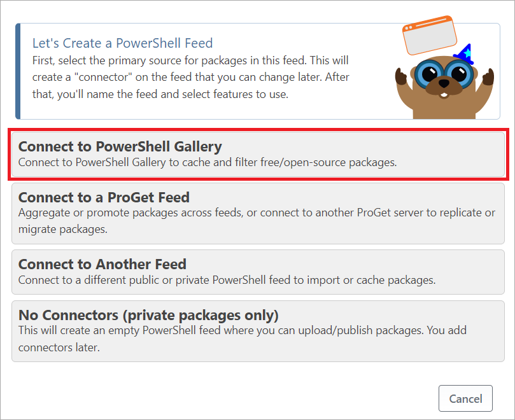The height and width of the screenshot is (420, 515).
Task: Click the "Let's Create a PowerShell Feed" heading
Action: coord(122,43)
